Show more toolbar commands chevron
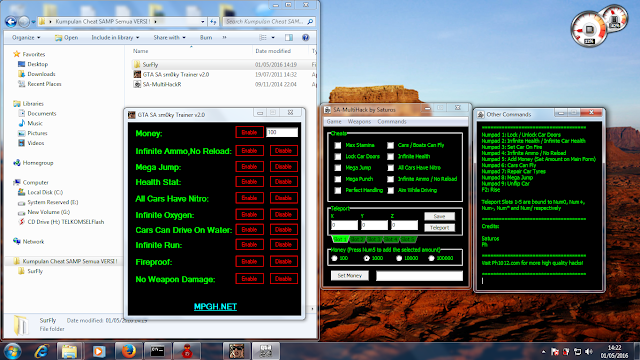The image size is (640, 360). (x=224, y=38)
